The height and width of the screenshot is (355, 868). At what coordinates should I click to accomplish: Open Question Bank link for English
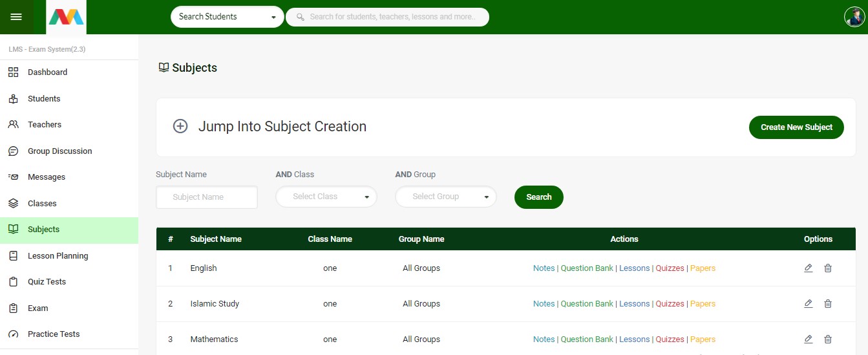(587, 268)
